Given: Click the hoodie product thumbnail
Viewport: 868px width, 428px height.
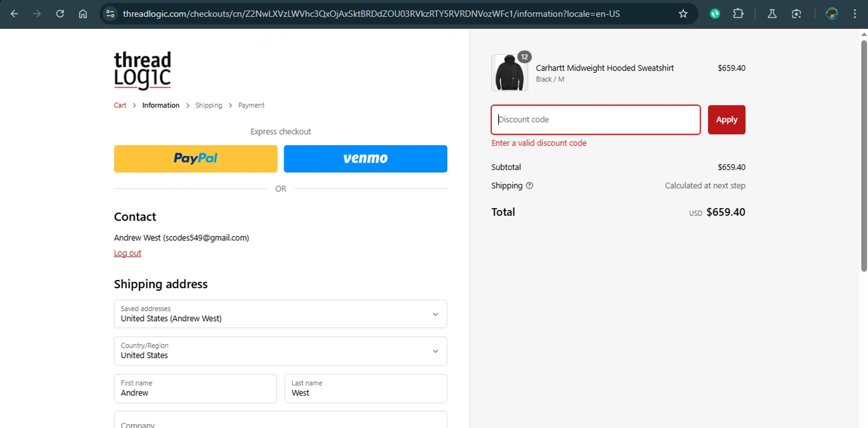Looking at the screenshot, I should (x=510, y=73).
